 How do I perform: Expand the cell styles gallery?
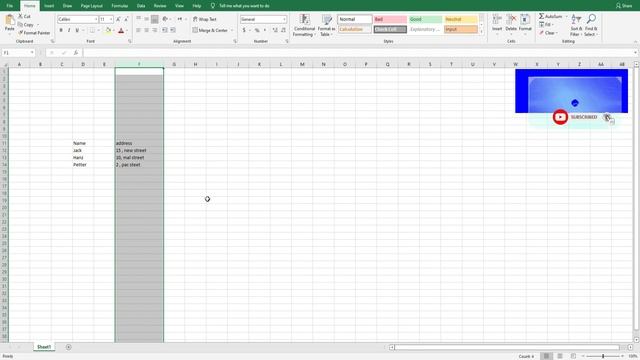point(481,31)
